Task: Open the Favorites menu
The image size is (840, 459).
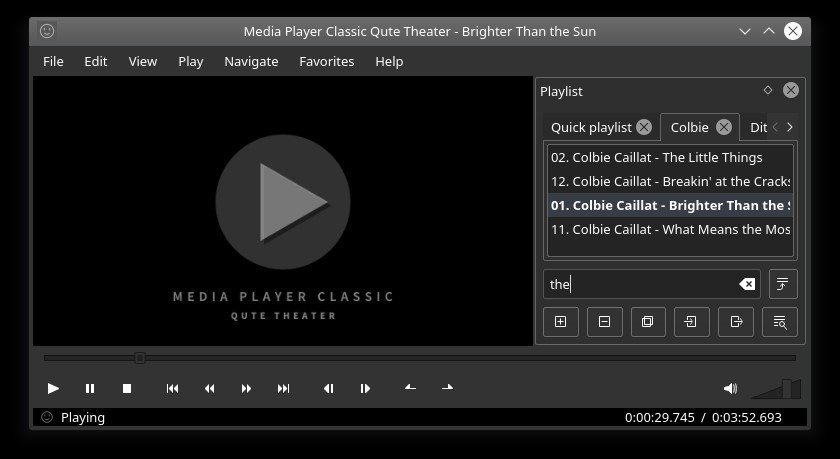Action: tap(326, 61)
